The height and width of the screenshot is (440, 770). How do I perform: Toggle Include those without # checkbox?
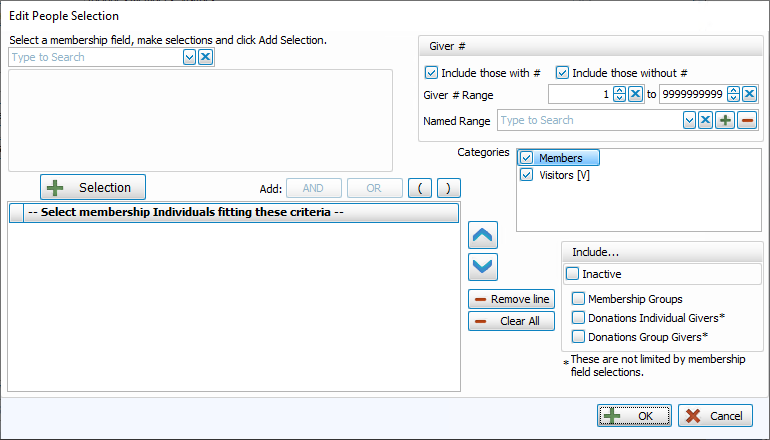coord(562,73)
